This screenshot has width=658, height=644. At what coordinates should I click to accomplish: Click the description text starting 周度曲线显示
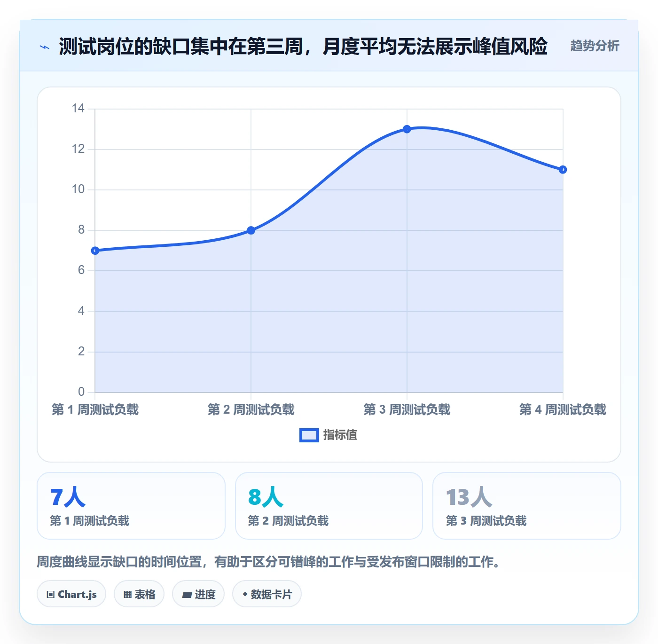coord(268,562)
